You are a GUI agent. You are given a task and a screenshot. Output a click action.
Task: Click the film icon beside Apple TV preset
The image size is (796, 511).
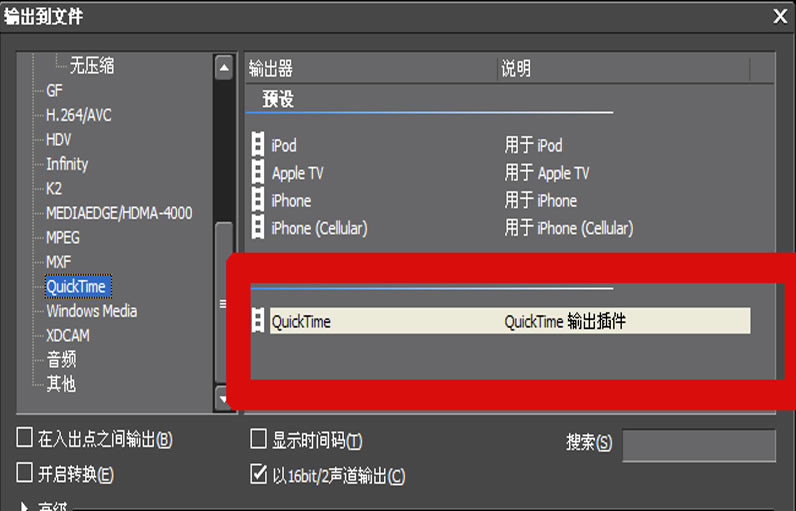[258, 173]
